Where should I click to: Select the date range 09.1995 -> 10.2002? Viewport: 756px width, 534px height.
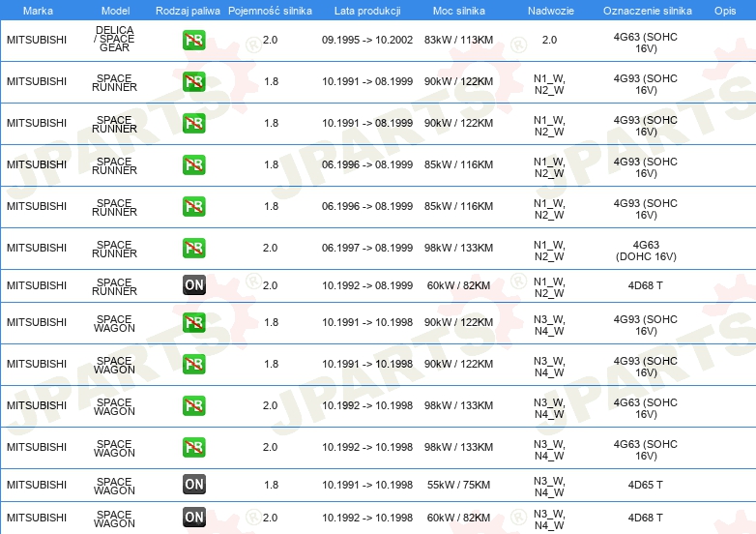367,40
